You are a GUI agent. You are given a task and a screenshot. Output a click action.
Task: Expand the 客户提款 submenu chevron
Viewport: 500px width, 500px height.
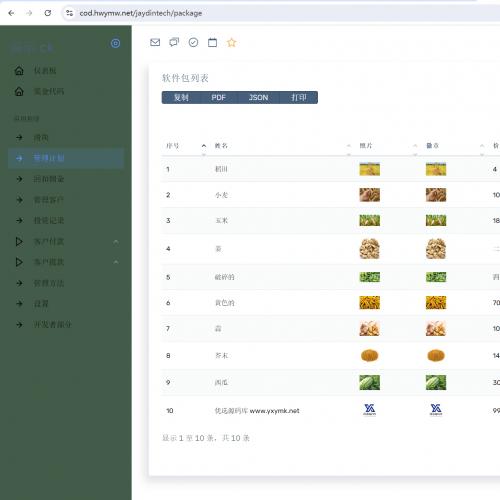[116, 262]
